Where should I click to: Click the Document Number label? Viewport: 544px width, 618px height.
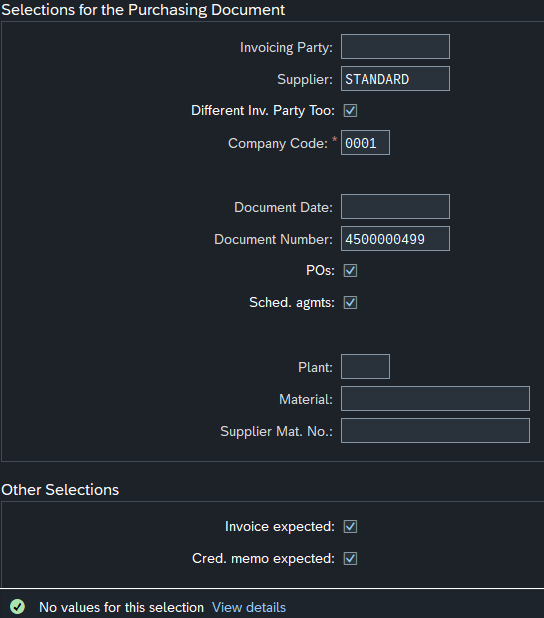(273, 239)
